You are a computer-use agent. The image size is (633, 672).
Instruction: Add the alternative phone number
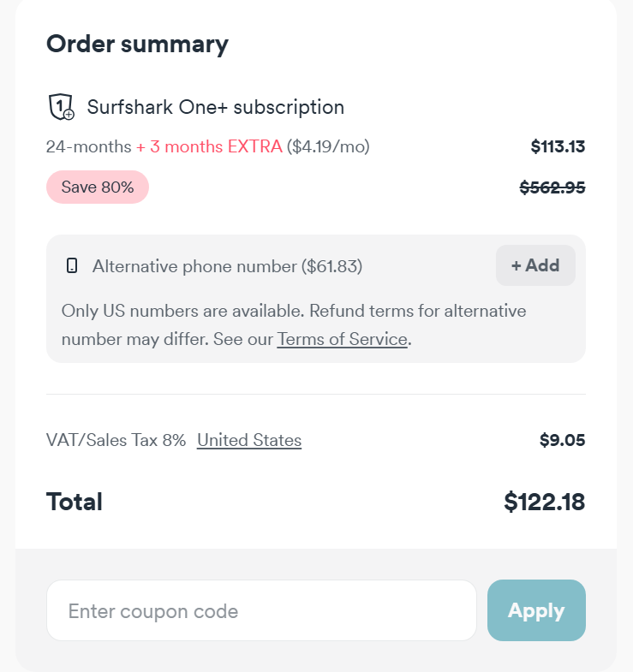click(535, 265)
